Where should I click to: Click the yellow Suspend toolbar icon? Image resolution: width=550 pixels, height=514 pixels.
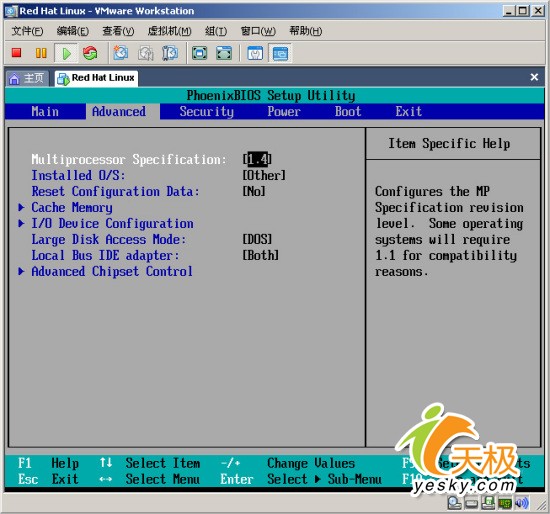[x=41, y=53]
